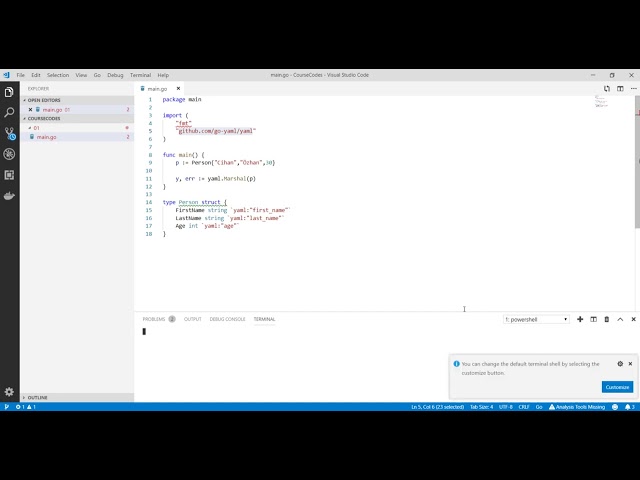
Task: Open notification settings gear in toast
Action: pos(620,364)
